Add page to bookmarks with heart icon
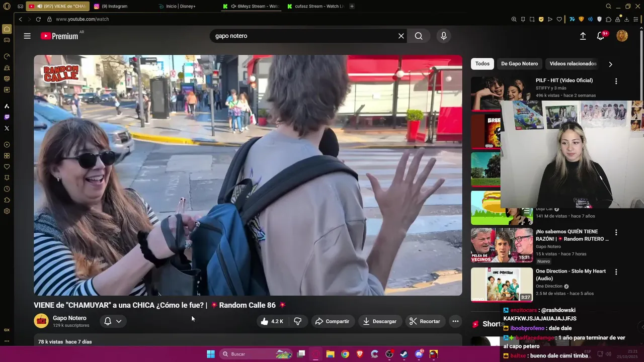This screenshot has height=362, width=644. pyautogui.click(x=559, y=19)
